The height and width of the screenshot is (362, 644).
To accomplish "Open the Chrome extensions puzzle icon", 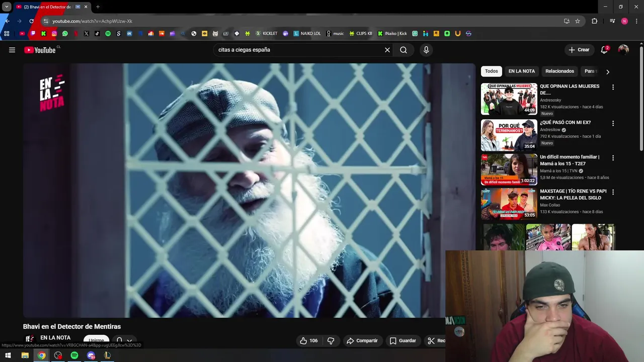I will click(x=594, y=21).
